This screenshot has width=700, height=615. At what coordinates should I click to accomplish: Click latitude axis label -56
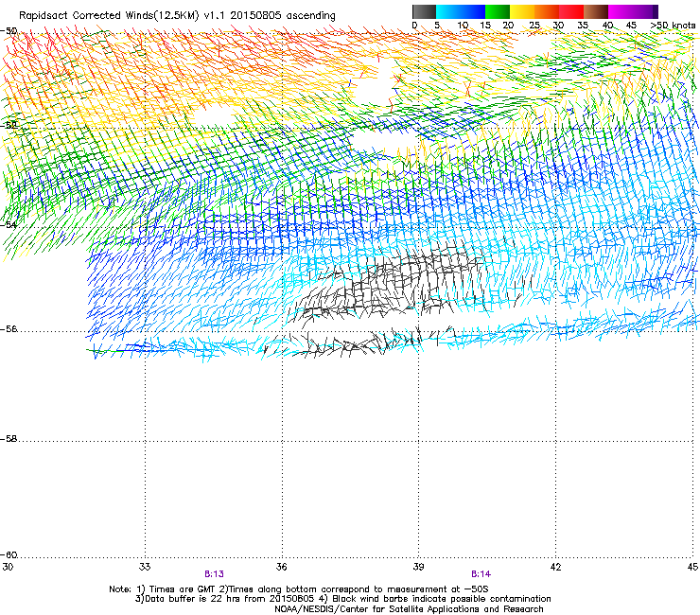click(9, 328)
